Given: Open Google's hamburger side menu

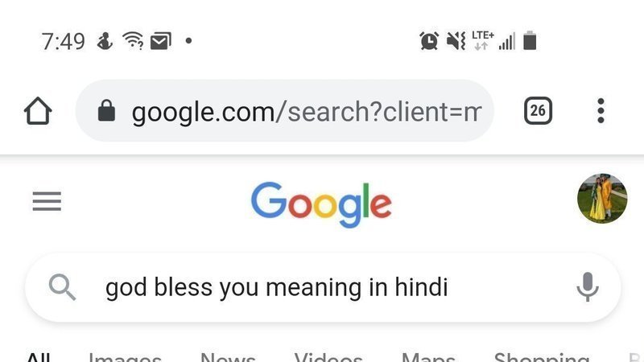Looking at the screenshot, I should [47, 201].
